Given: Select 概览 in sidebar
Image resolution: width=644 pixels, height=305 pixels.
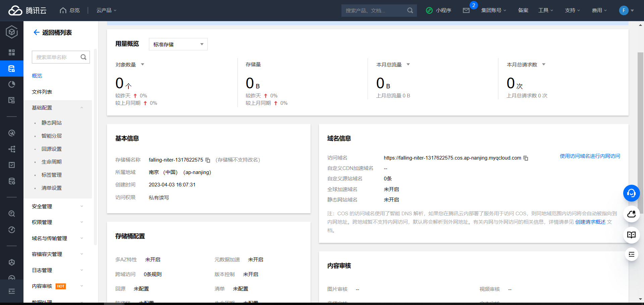Looking at the screenshot, I should tap(37, 76).
